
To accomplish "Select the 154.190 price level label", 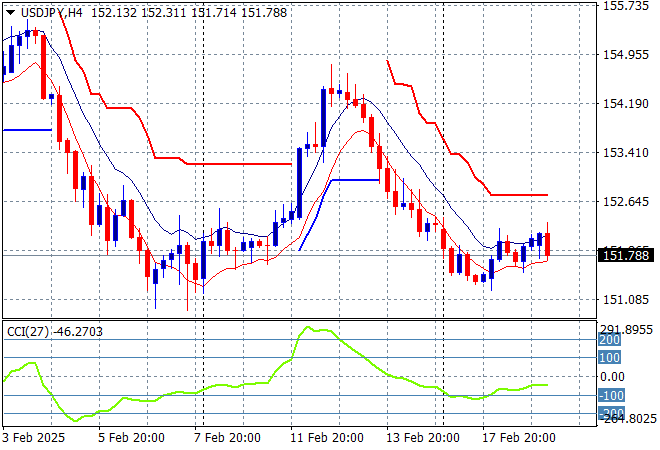I will (x=630, y=104).
